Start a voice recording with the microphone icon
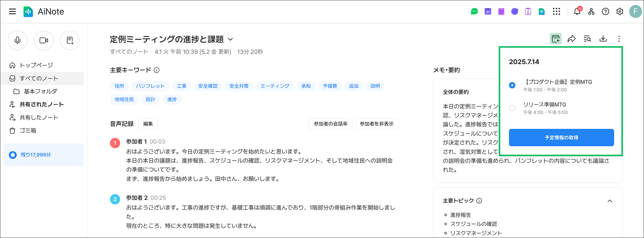Image resolution: width=644 pixels, height=238 pixels. 18,40
